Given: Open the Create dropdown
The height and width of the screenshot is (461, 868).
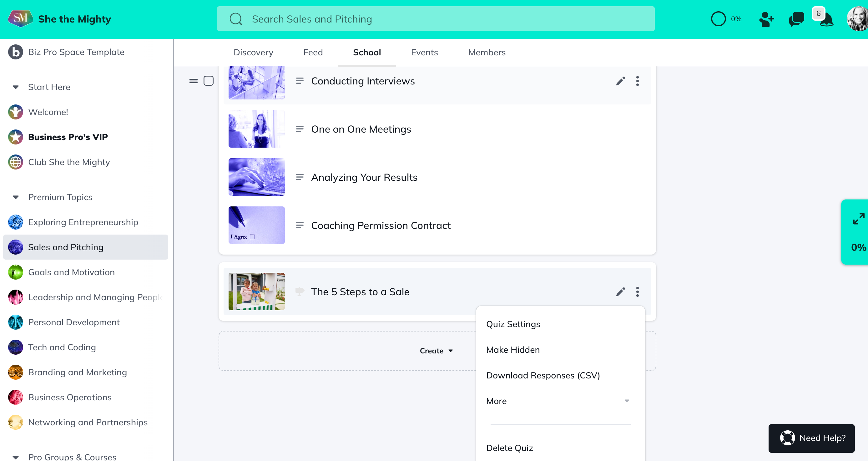Looking at the screenshot, I should [436, 351].
